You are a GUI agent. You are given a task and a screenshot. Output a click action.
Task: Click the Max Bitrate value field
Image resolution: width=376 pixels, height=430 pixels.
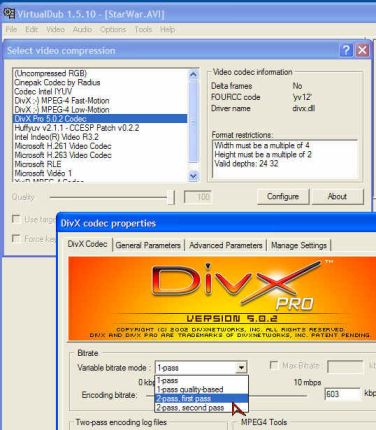click(345, 366)
